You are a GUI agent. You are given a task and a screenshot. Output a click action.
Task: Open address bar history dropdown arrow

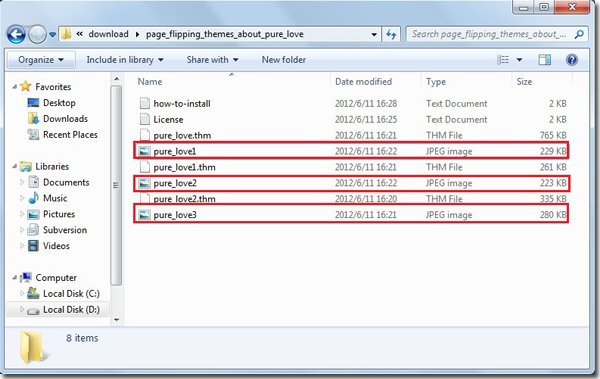374,34
